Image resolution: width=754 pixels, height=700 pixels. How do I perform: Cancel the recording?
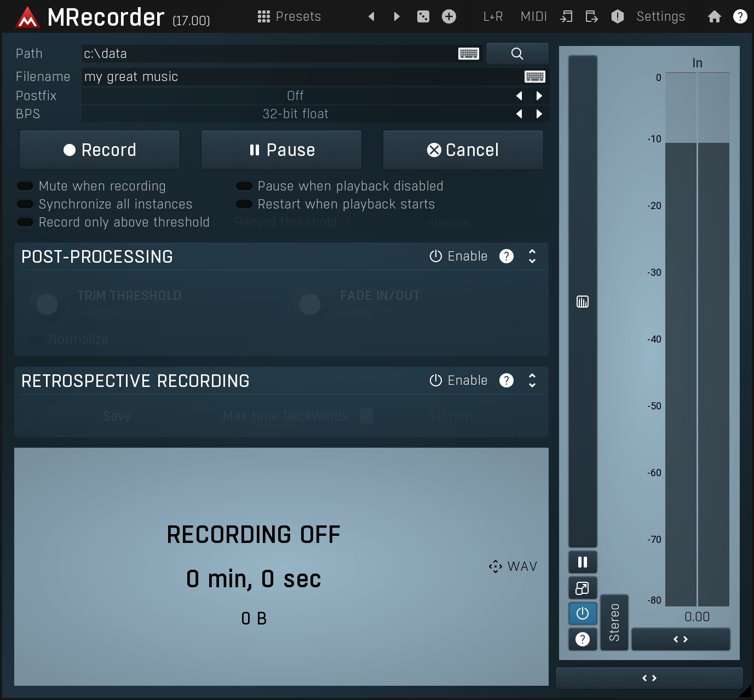(x=462, y=149)
